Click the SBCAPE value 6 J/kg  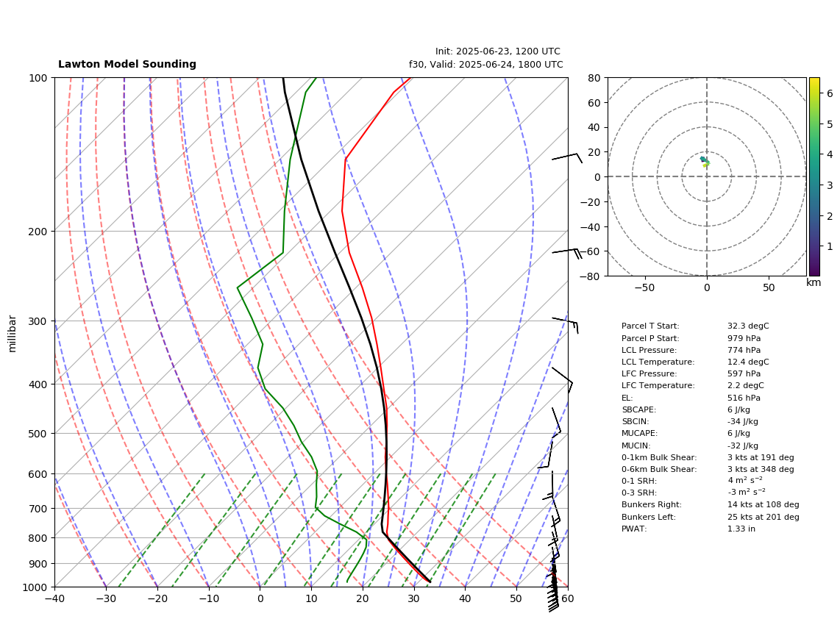click(x=738, y=409)
